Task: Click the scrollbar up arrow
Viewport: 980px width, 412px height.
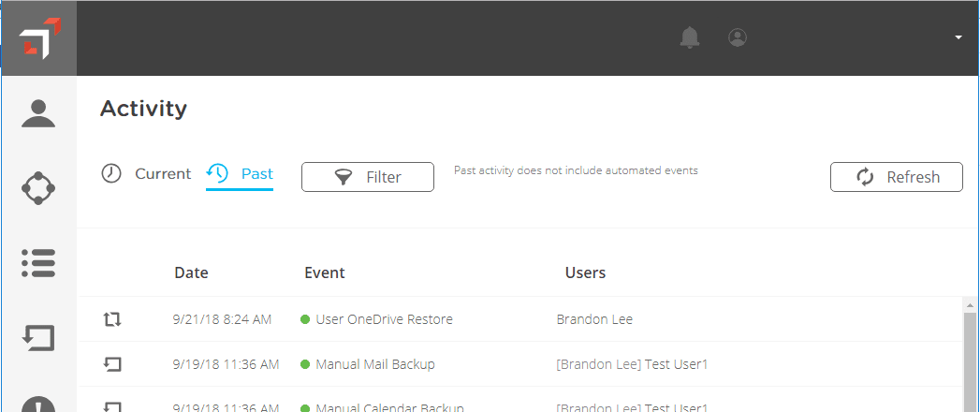Action: (x=970, y=305)
